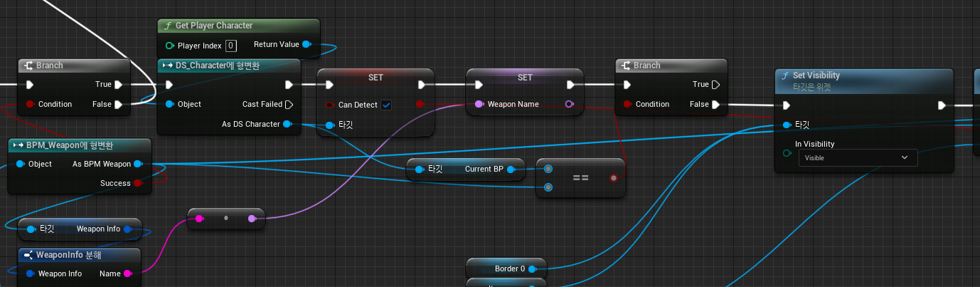Click the equals node's bottom input pin
This screenshot has height=287, width=980.
[x=548, y=187]
